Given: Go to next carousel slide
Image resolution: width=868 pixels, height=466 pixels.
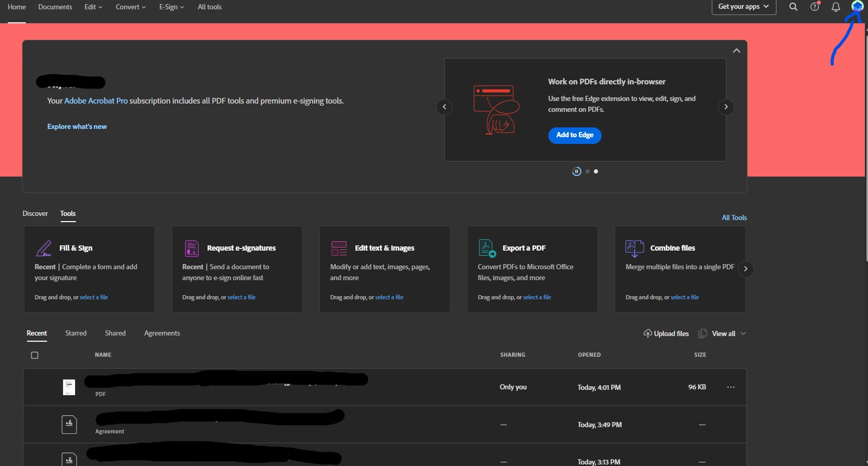Looking at the screenshot, I should 726,107.
